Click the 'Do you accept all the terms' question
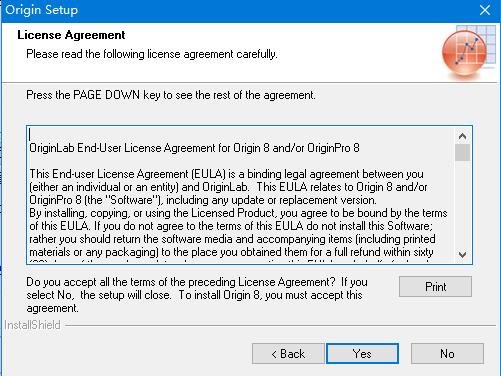This screenshot has width=501, height=376. point(197,295)
